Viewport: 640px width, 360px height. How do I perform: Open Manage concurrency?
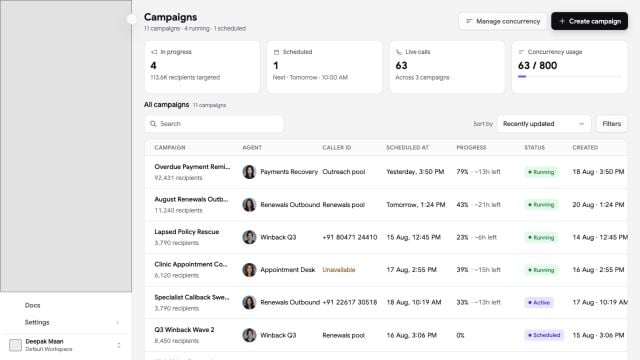coord(502,21)
